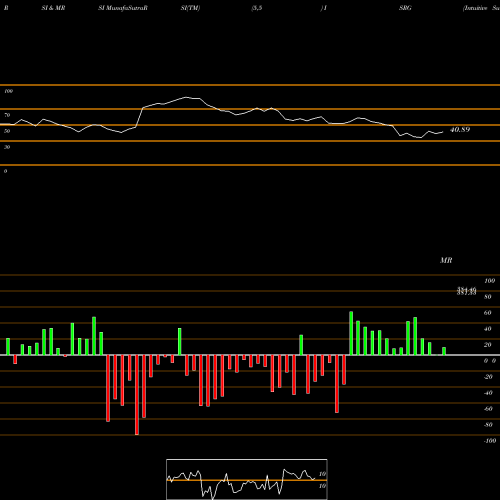Click the tallest green MR histogram bar

(x=351, y=333)
